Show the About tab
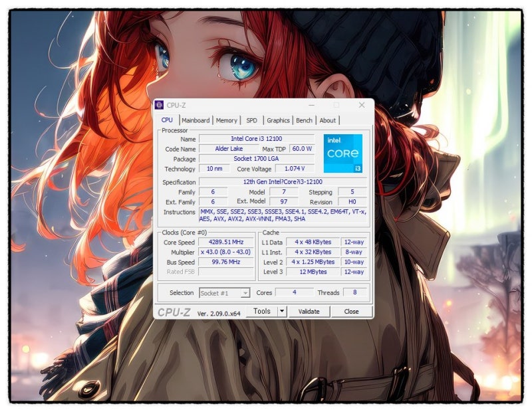Screen dimensions: 532x412 (x=327, y=120)
